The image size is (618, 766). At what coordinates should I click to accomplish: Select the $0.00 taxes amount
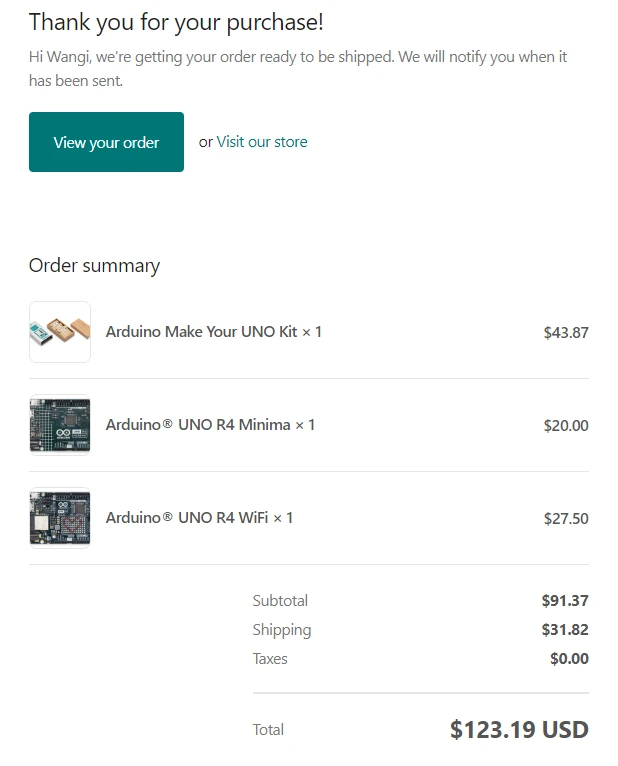569,659
